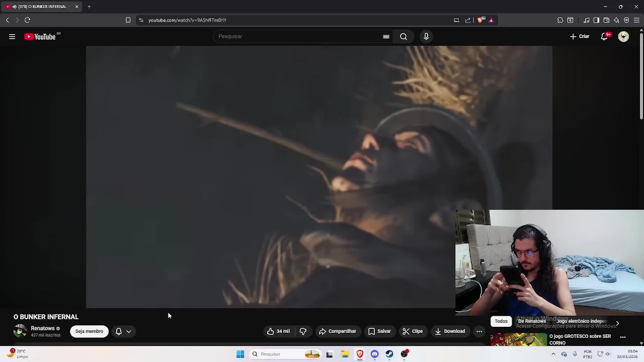Like the video with 34 mil likes
The width and height of the screenshot is (644, 362).
pos(278,331)
